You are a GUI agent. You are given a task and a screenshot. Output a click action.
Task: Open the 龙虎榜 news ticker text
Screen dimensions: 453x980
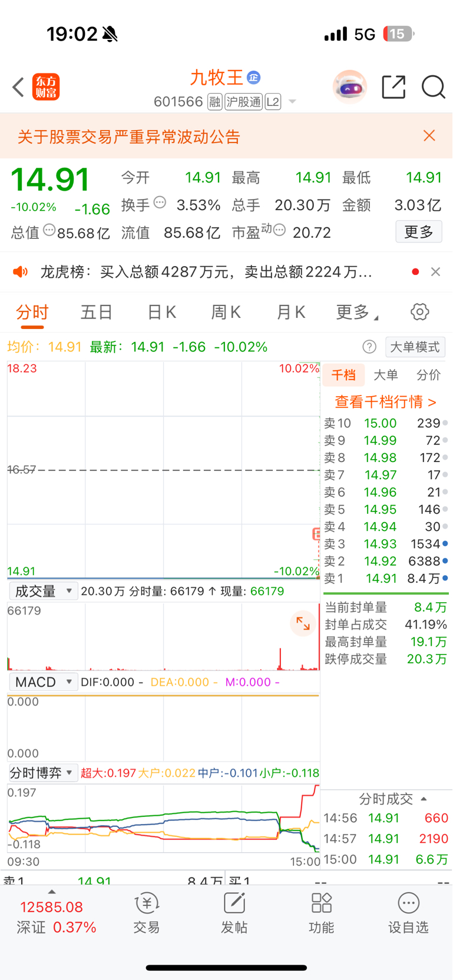pos(206,272)
